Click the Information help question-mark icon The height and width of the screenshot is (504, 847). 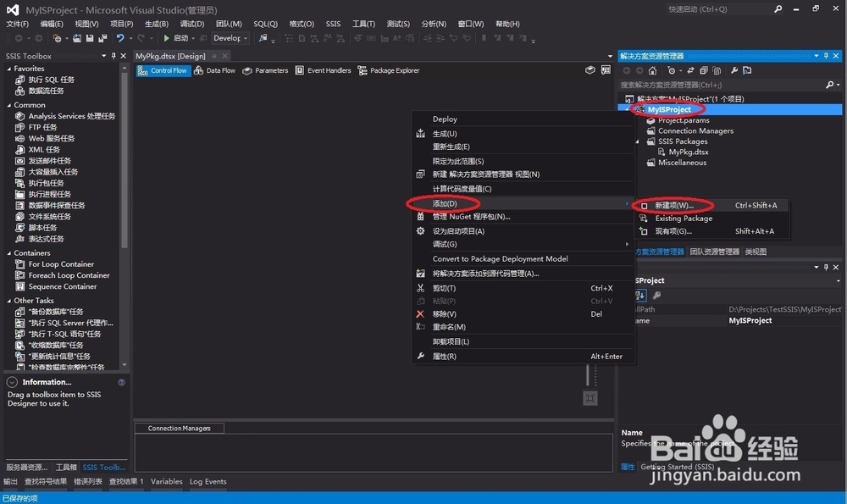coord(121,382)
